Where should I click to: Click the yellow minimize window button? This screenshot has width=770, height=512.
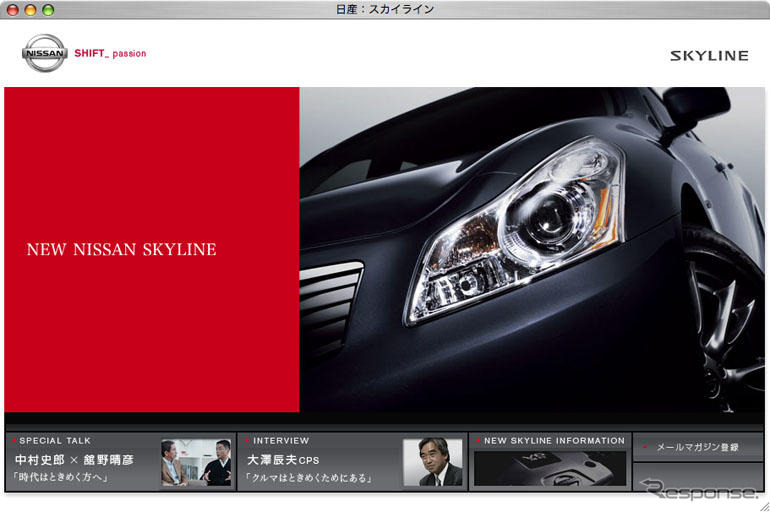(x=30, y=9)
